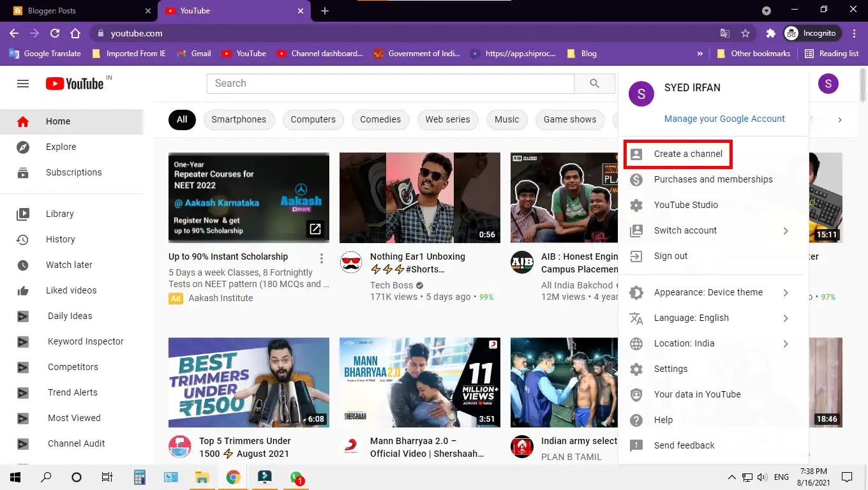Click the Send feedback icon

tap(636, 446)
